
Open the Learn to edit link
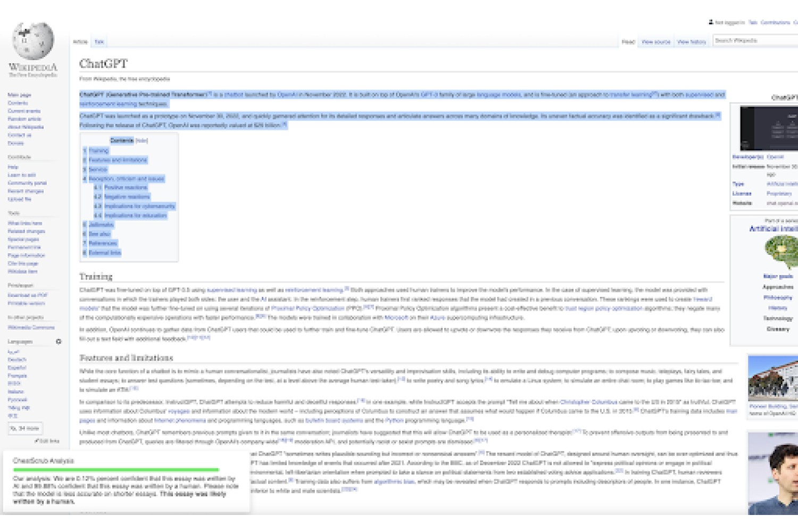(x=21, y=174)
